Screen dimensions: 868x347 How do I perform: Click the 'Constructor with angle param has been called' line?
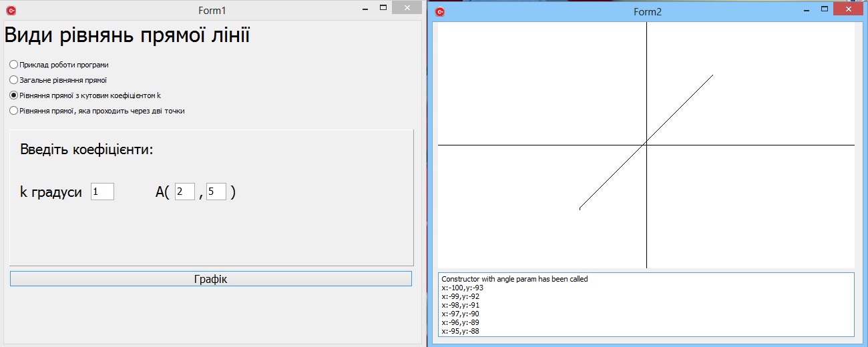515,279
